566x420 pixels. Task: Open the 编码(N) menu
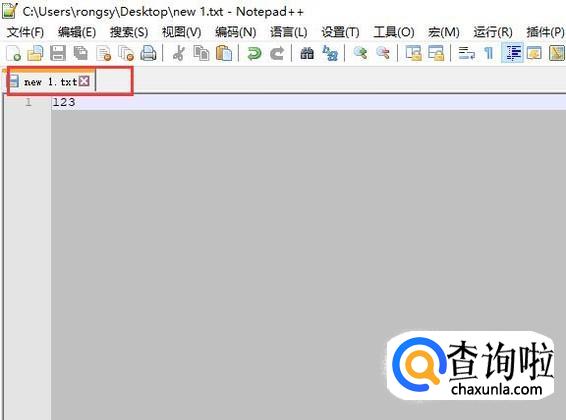pos(235,32)
